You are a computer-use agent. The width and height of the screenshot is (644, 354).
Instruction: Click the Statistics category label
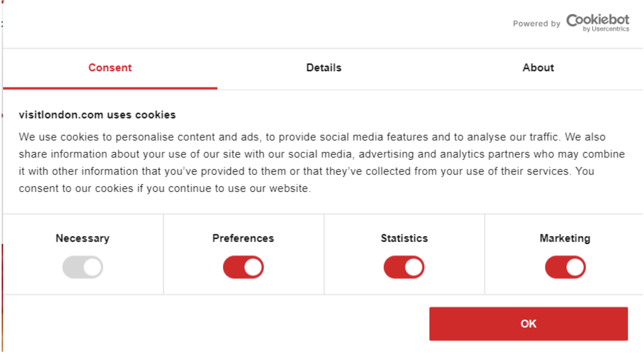[x=404, y=238]
